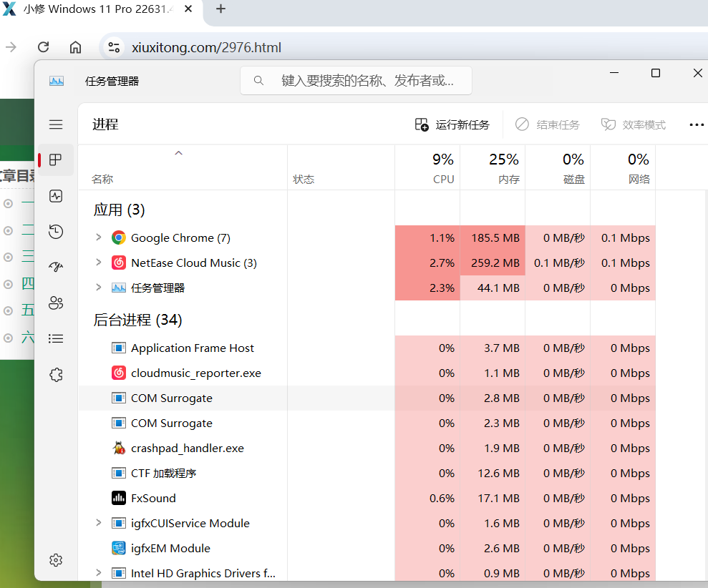
Task: Select the CTF 加载程序 process row
Action: tap(367, 474)
